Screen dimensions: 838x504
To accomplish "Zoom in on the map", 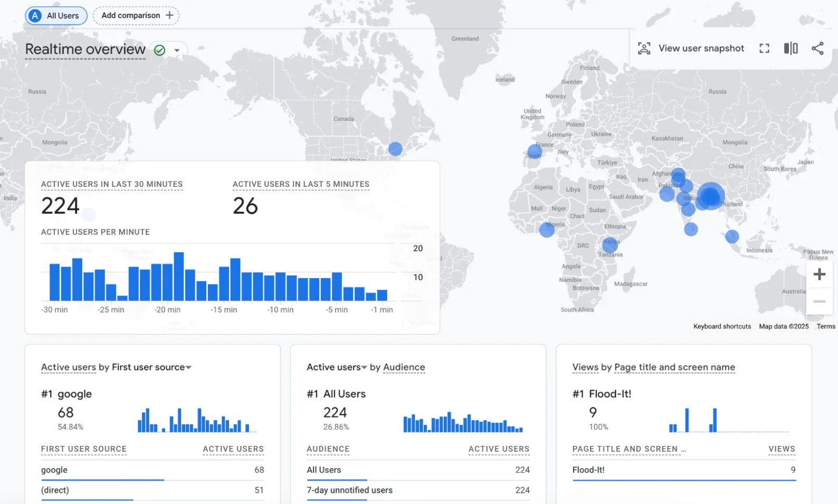I will click(x=819, y=274).
